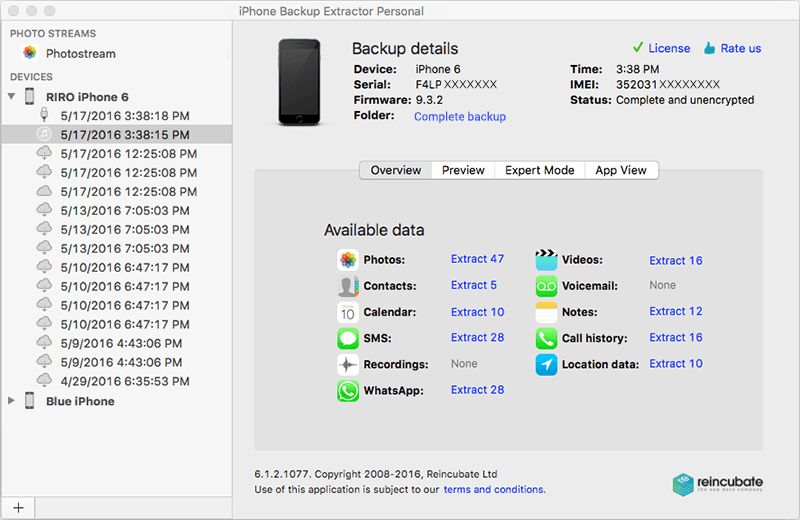
Task: Open the License link
Action: pyautogui.click(x=669, y=48)
